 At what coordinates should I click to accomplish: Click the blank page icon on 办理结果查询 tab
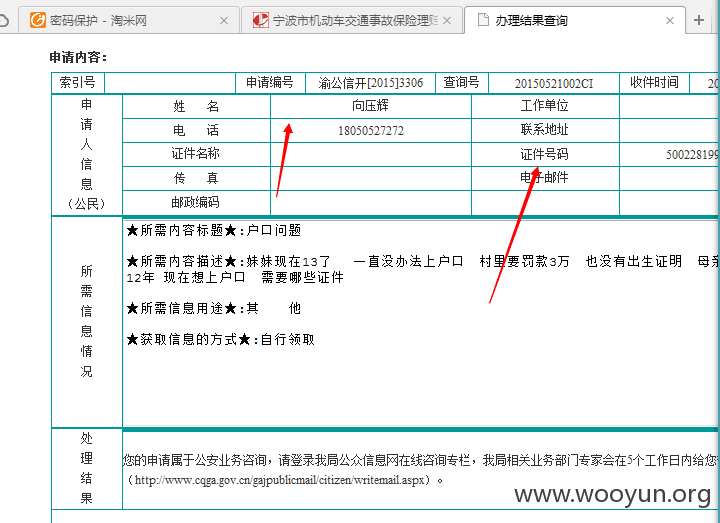[483, 20]
